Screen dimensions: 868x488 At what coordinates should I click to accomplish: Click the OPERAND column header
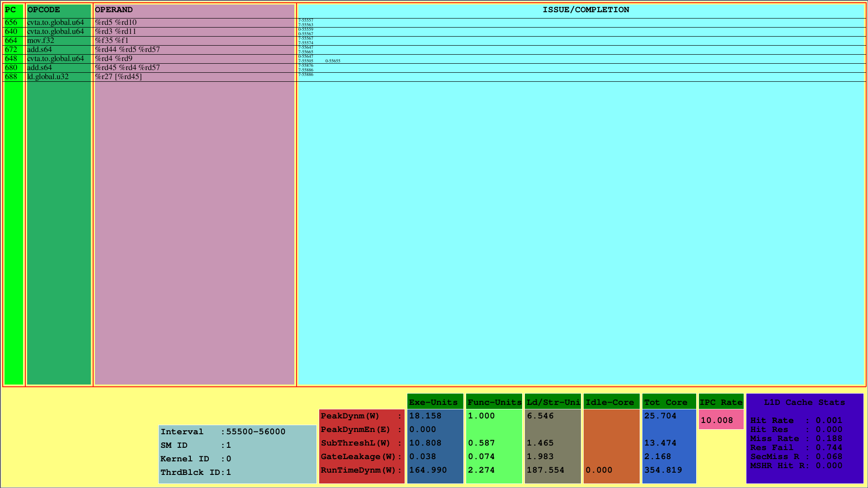pos(112,9)
